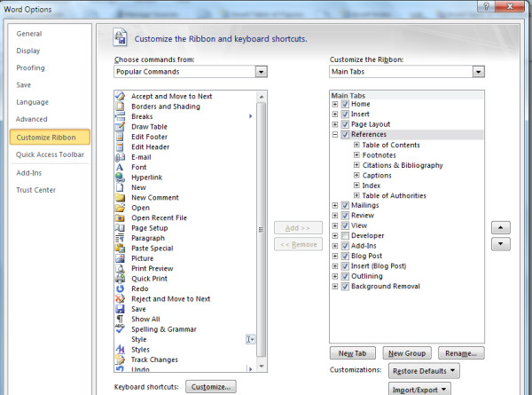Open the Choose commands from dropdown
Viewport: 532px width, 395px height.
click(x=261, y=72)
